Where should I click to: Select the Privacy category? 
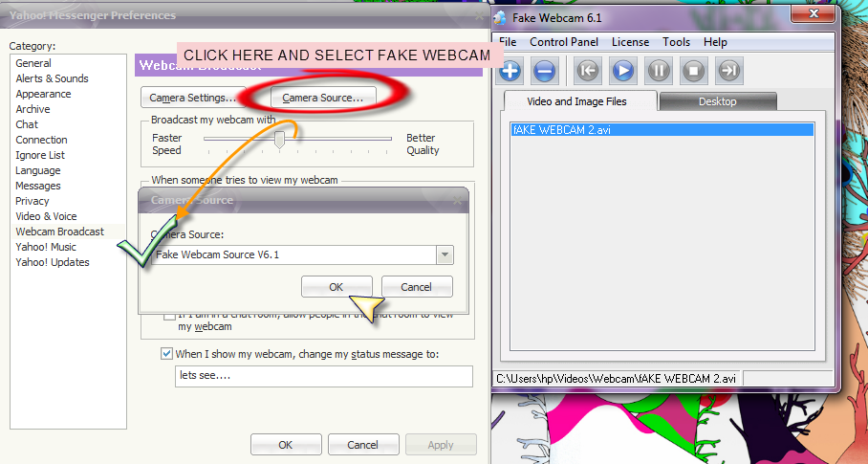point(33,201)
